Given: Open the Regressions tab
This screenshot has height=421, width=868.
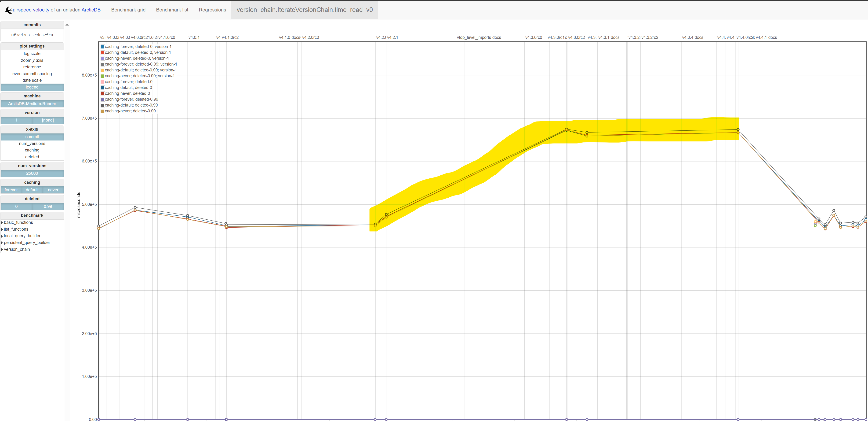Looking at the screenshot, I should point(212,10).
